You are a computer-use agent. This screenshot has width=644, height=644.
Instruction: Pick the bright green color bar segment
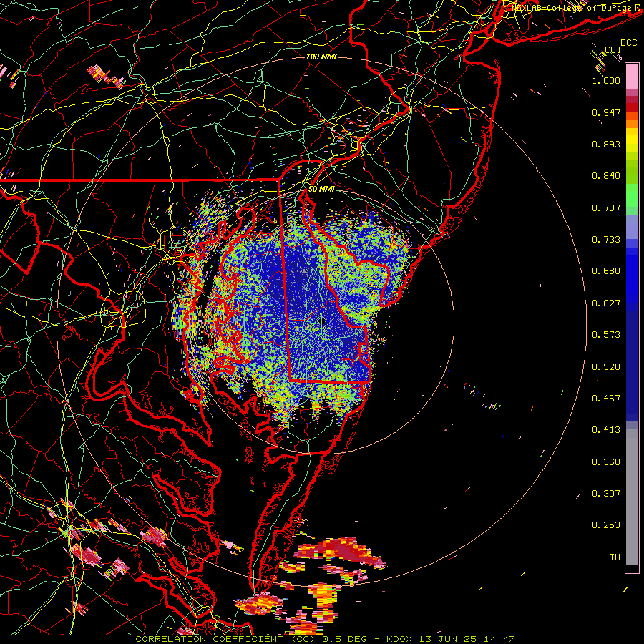coord(632,196)
